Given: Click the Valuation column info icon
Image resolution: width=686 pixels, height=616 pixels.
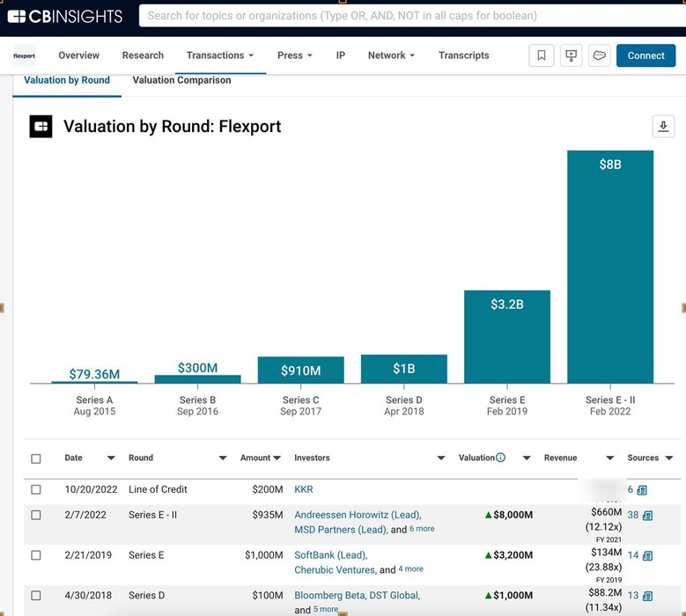Looking at the screenshot, I should point(501,458).
